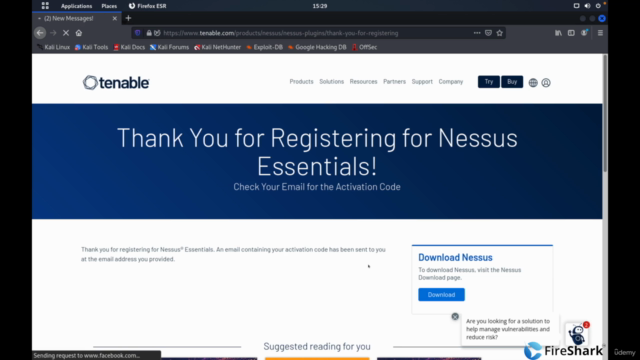Image resolution: width=640 pixels, height=360 pixels.
Task: Open the Kali Linux bookmark
Action: (x=53, y=47)
